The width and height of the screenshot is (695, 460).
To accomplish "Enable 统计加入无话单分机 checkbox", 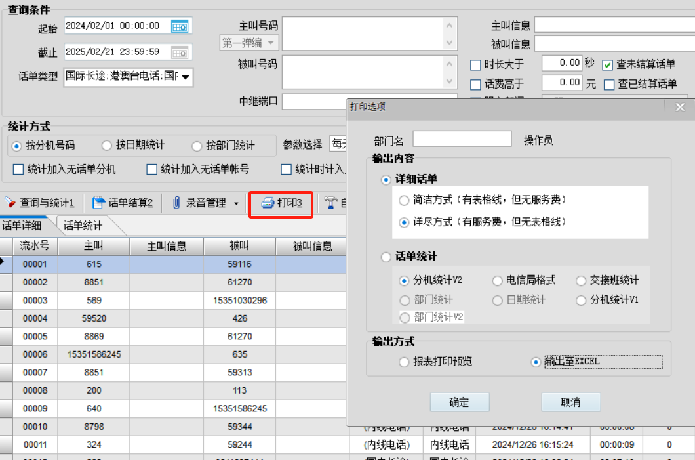I will (18, 169).
